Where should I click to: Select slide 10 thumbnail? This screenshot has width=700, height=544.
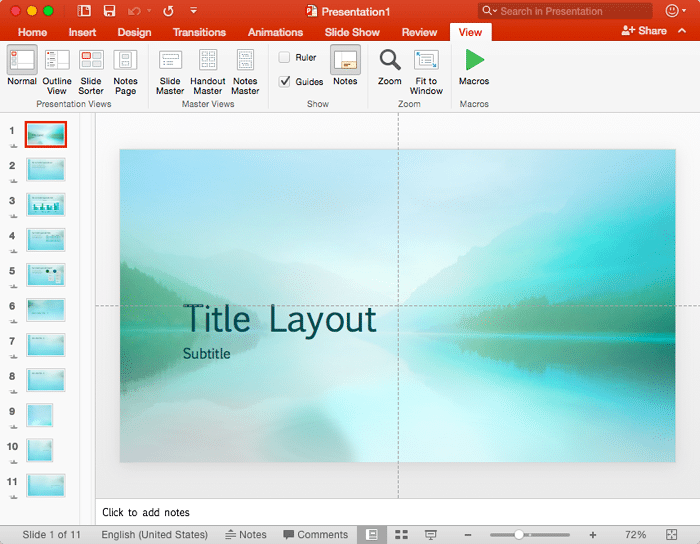[40, 450]
